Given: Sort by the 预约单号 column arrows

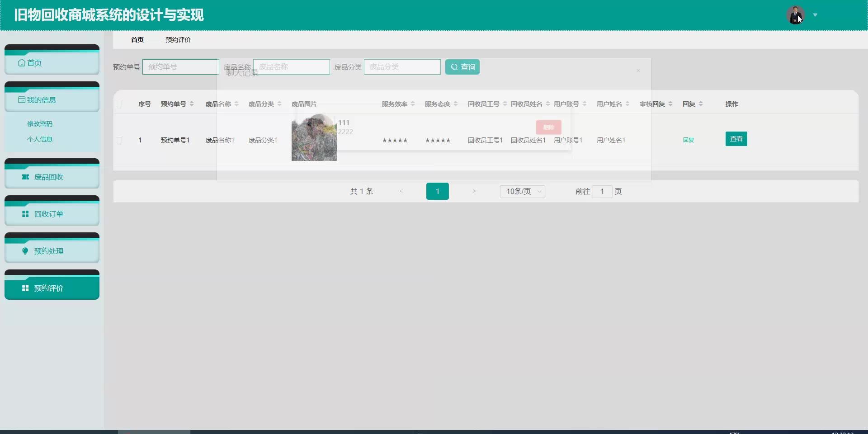Looking at the screenshot, I should [192, 104].
